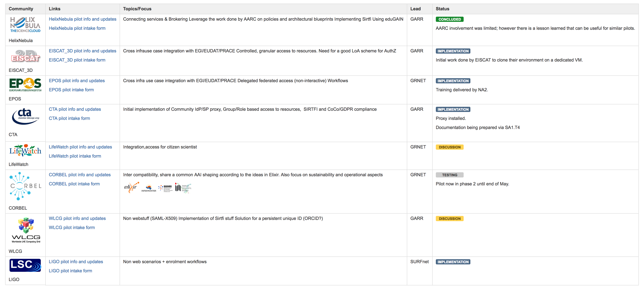Viewport: 644px width, 289px height.
Task: Open HelixNebula pilot info and updates
Action: (x=82, y=19)
